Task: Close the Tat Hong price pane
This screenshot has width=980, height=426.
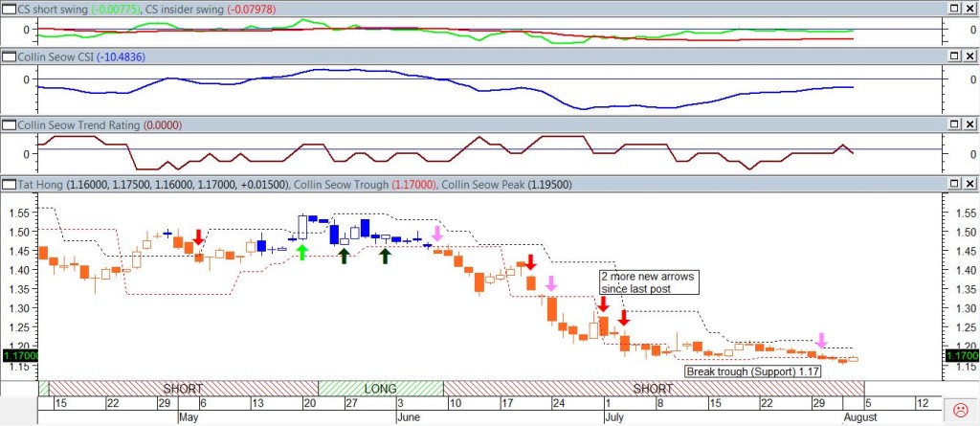Action: tap(969, 185)
